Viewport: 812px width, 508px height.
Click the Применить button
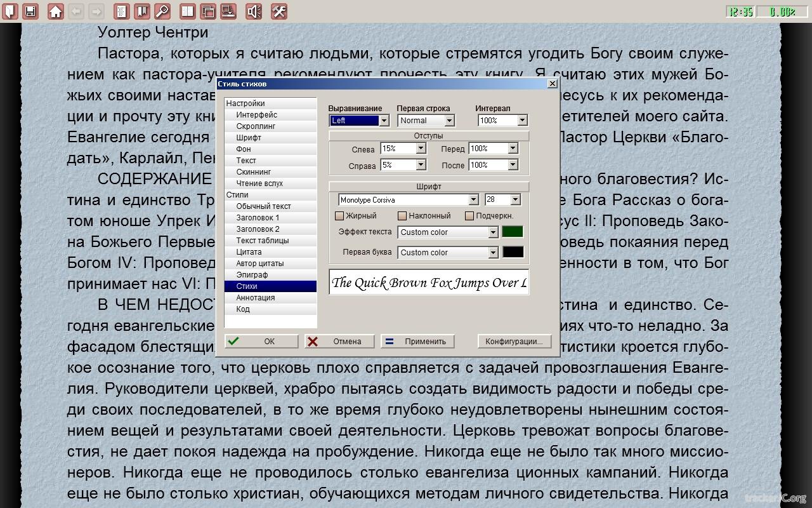pos(417,341)
